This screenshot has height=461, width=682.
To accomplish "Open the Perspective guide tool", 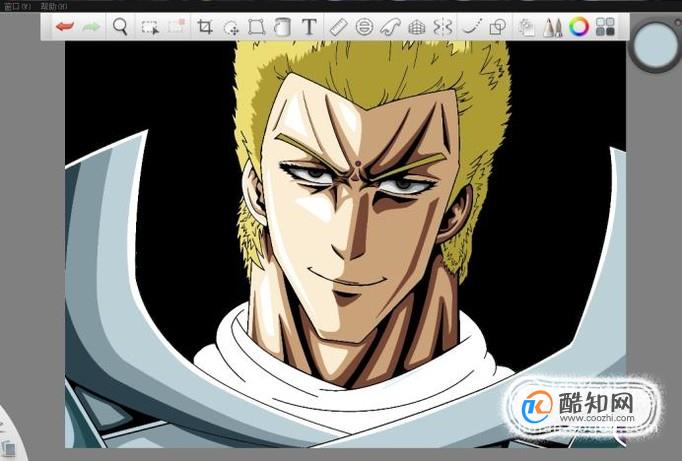I will [417, 27].
